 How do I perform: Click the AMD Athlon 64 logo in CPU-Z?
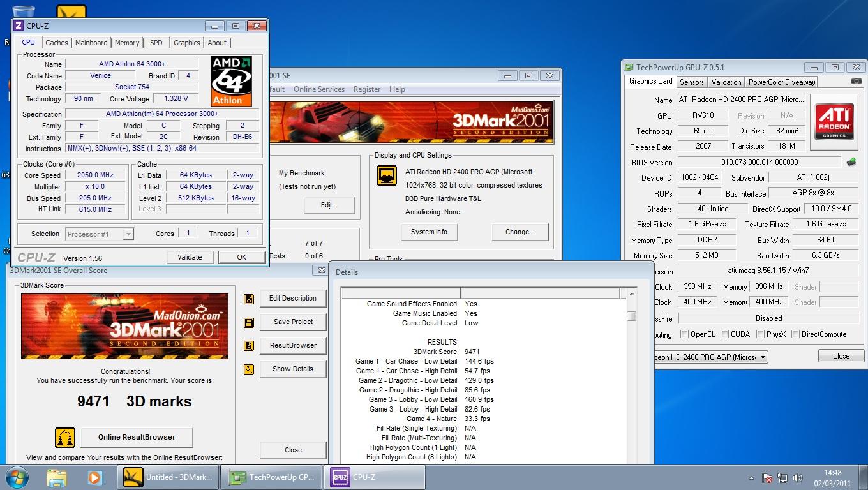(231, 81)
